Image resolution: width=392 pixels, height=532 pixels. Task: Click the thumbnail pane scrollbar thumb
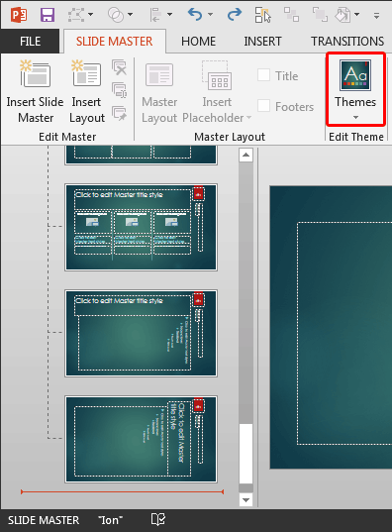coord(245,454)
